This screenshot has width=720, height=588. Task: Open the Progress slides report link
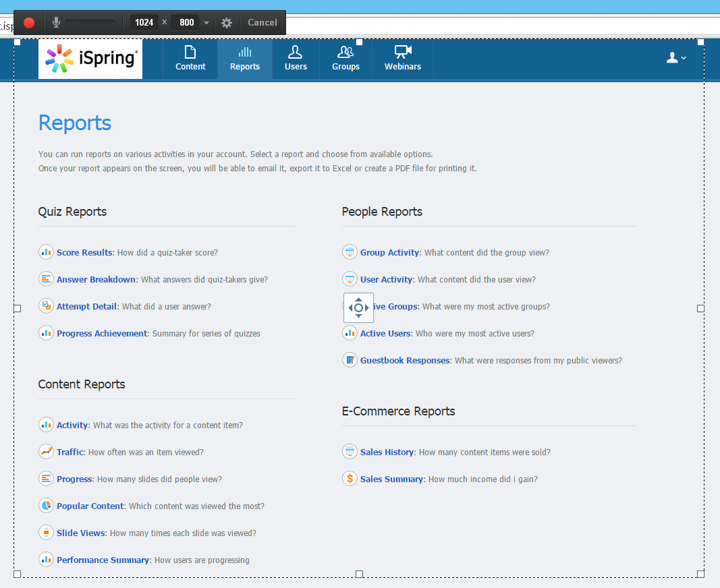point(74,479)
